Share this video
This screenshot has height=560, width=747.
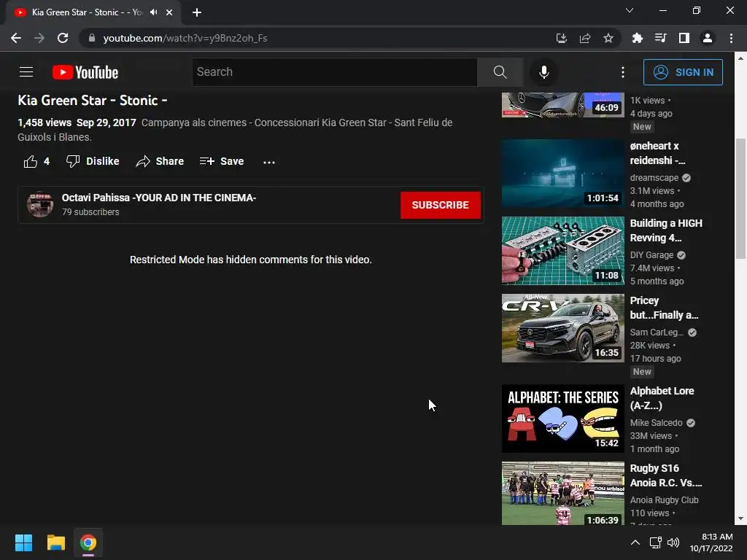coord(160,161)
